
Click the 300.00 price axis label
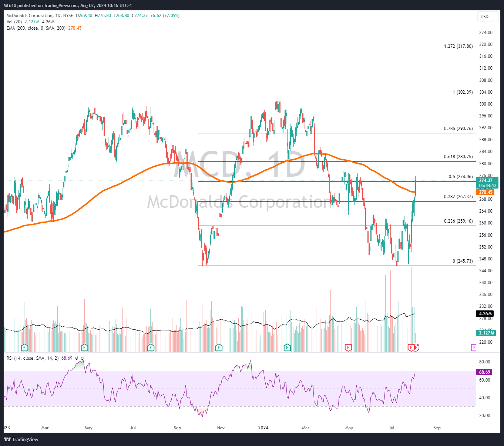(486, 104)
